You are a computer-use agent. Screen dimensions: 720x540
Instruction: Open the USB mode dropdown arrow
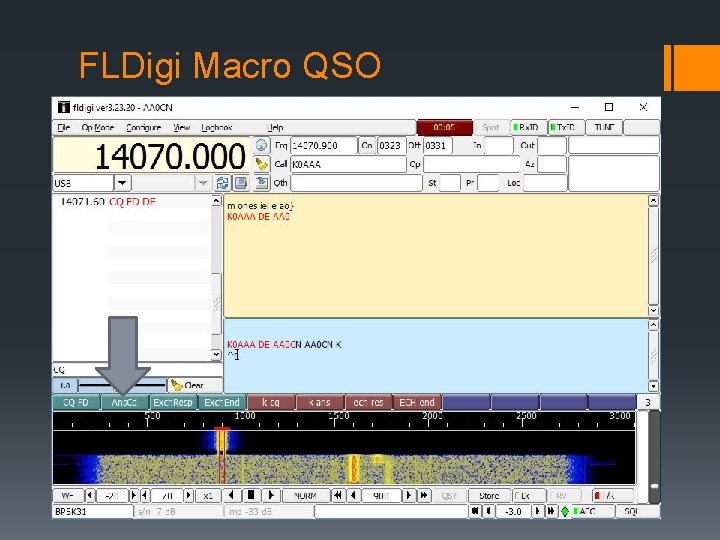pyautogui.click(x=122, y=183)
